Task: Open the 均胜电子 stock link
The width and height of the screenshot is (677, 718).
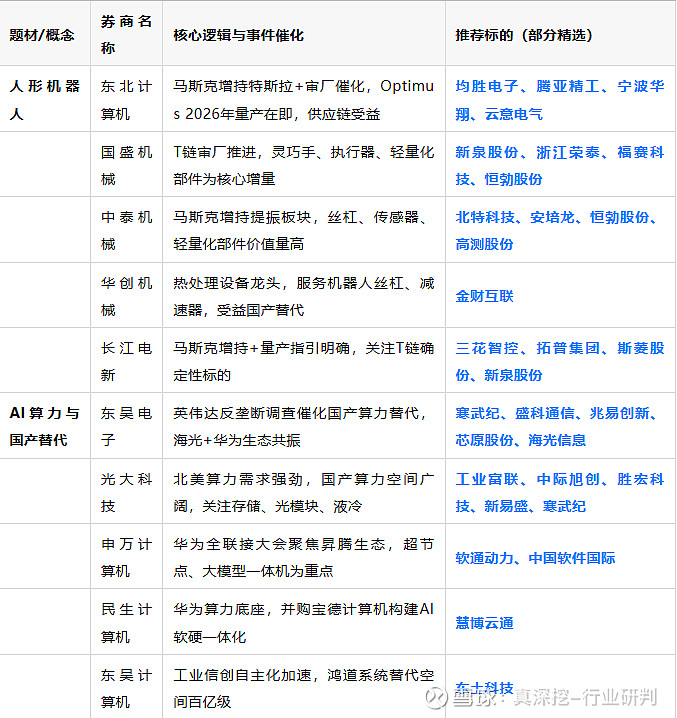Action: point(486,86)
